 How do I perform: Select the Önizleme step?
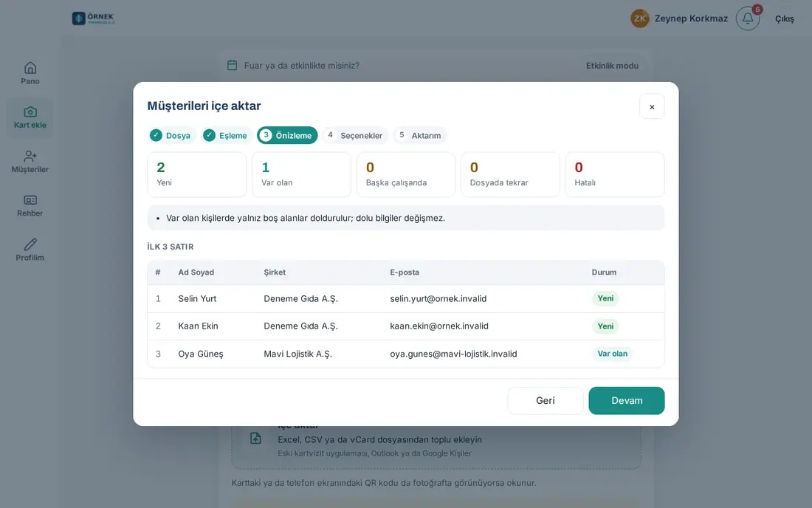click(x=287, y=136)
